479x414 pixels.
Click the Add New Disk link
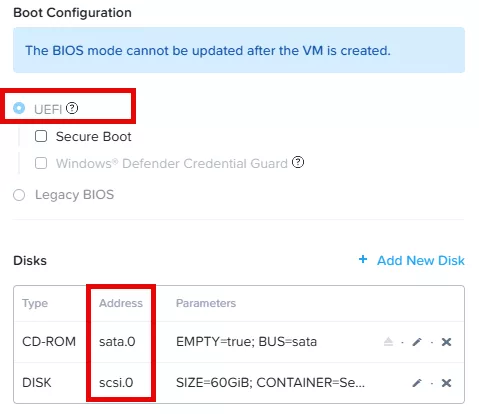pos(421,261)
